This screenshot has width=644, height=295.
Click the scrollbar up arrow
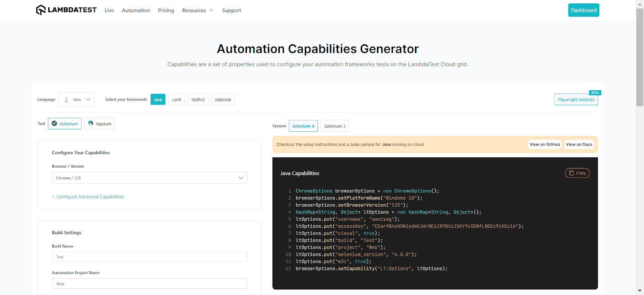(640, 4)
